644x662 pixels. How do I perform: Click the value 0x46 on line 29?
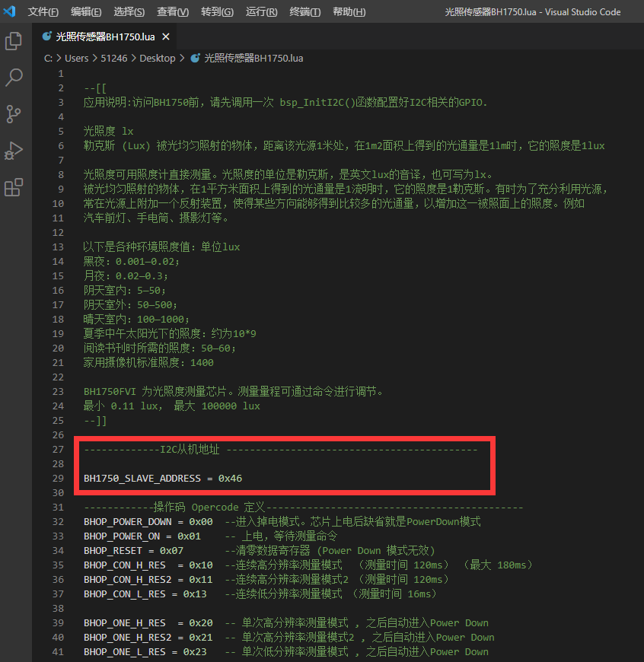tap(230, 479)
